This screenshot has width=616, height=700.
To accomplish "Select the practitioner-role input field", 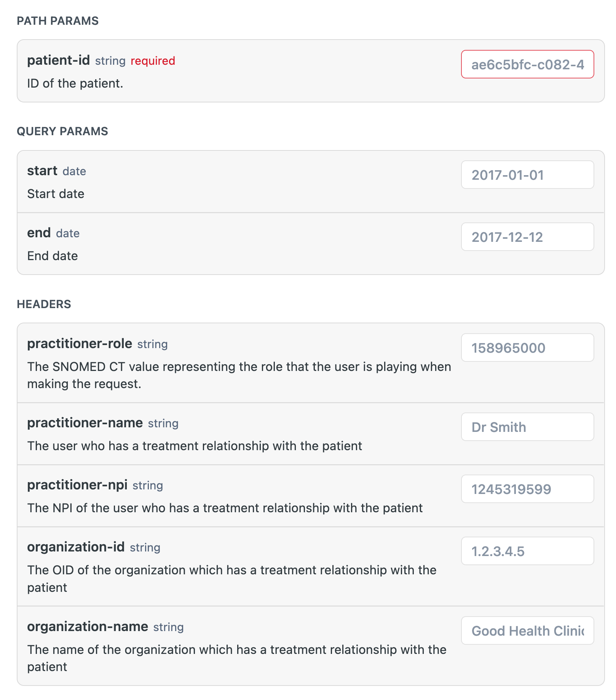I will [x=527, y=348].
